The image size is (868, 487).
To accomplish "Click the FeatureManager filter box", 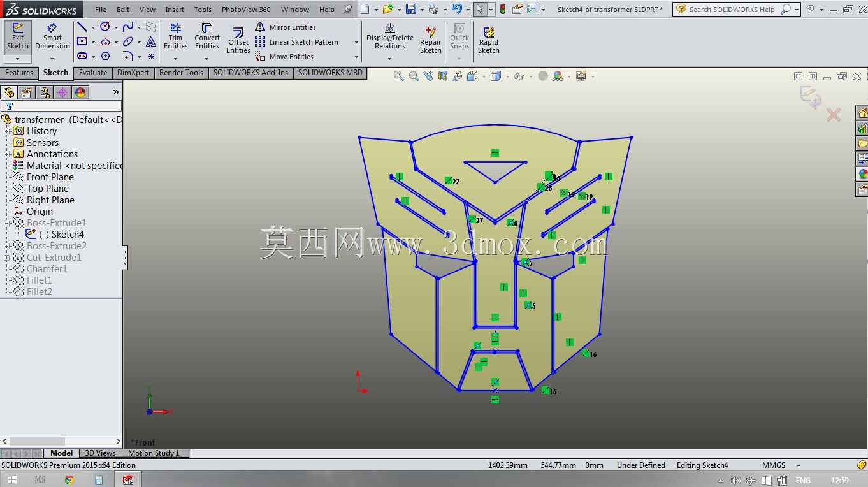I will point(61,106).
